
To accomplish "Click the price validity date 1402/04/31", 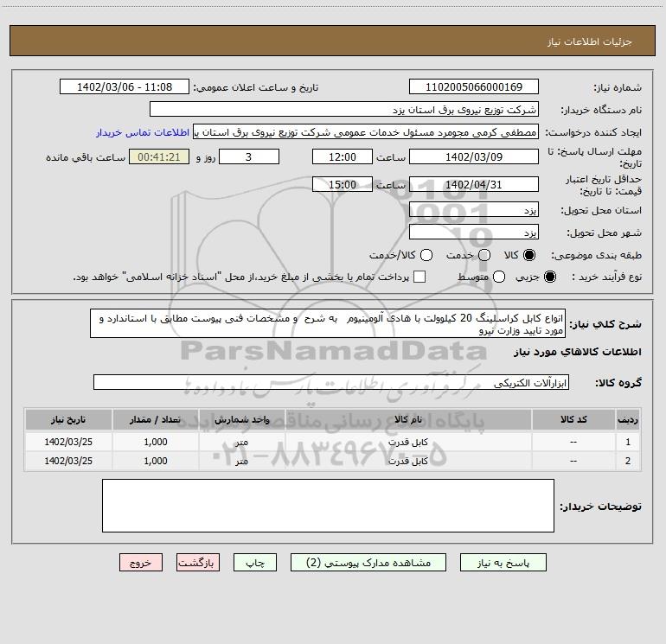I will click(474, 184).
